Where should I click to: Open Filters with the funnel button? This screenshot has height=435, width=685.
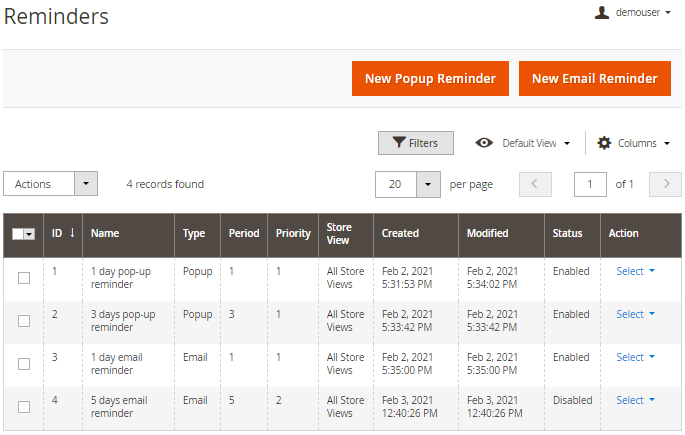coord(415,143)
